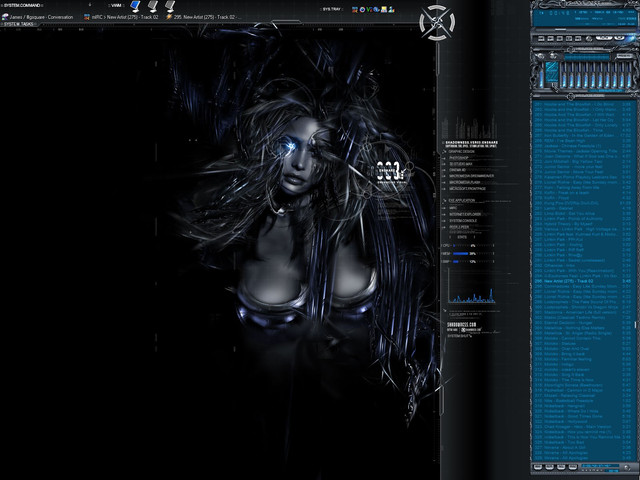640x480 pixels.
Task: Toggle the equalizer Auto button
Action: [x=553, y=56]
